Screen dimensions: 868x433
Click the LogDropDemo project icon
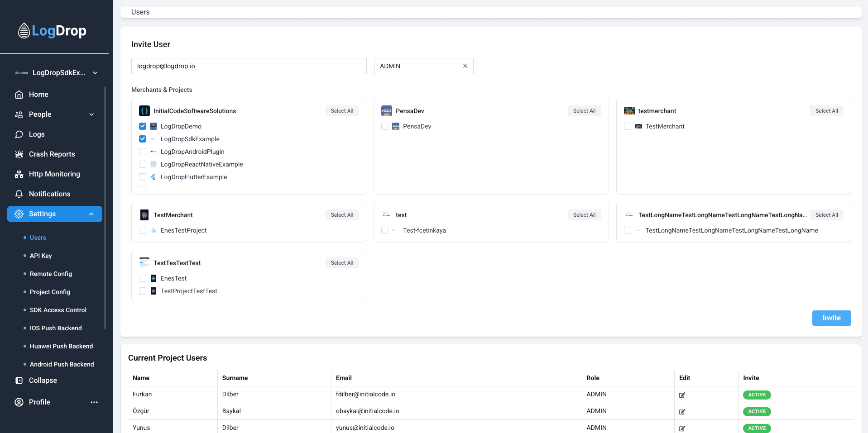tap(153, 126)
